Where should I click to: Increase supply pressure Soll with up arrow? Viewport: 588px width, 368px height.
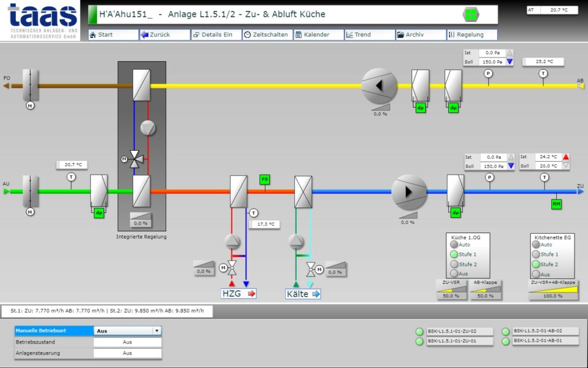coord(511,157)
